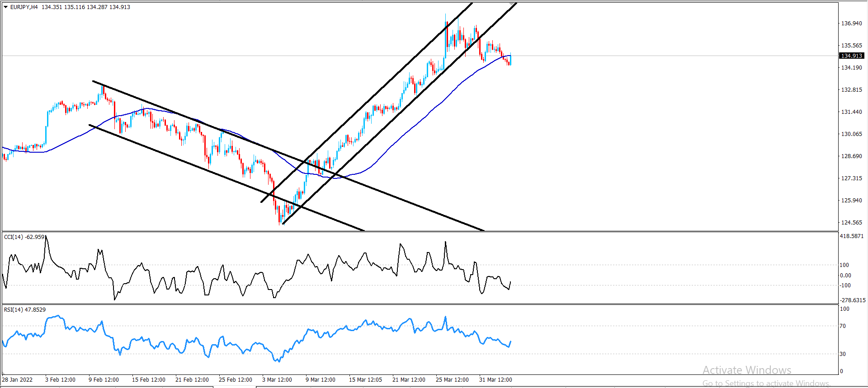Click the 131.440 price axis label
The height and width of the screenshot is (388, 868).
(851, 112)
